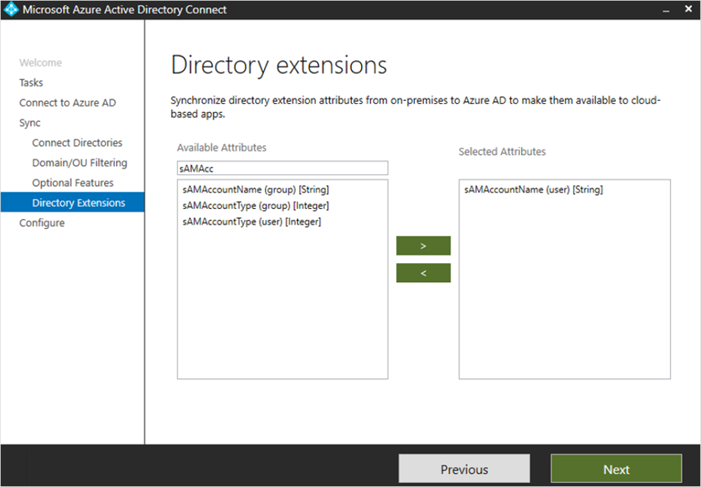Remove attribute with the < button
Image resolution: width=701 pixels, height=487 pixels.
tap(423, 273)
